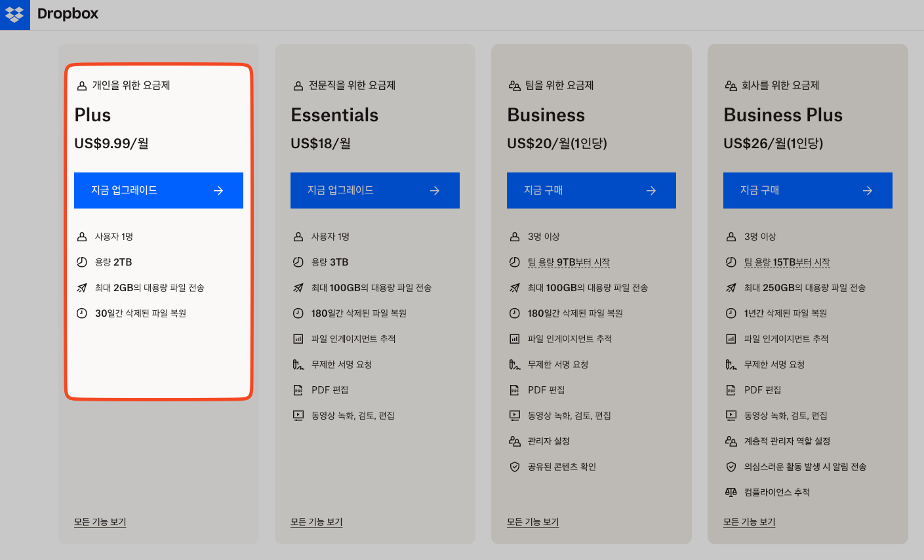Click team icon beside Business Plus header
Screen dimensions: 924x560
point(731,86)
